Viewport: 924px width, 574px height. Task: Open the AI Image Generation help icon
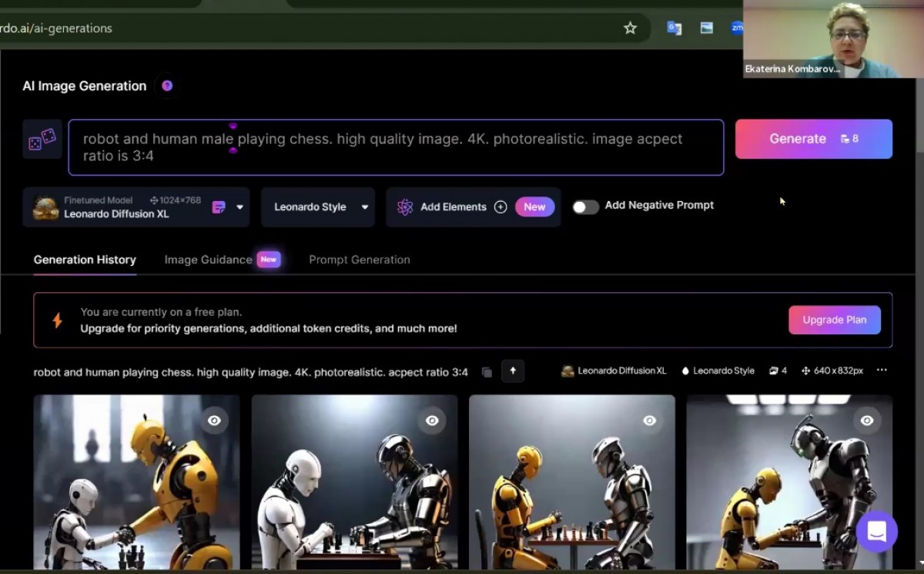[167, 86]
